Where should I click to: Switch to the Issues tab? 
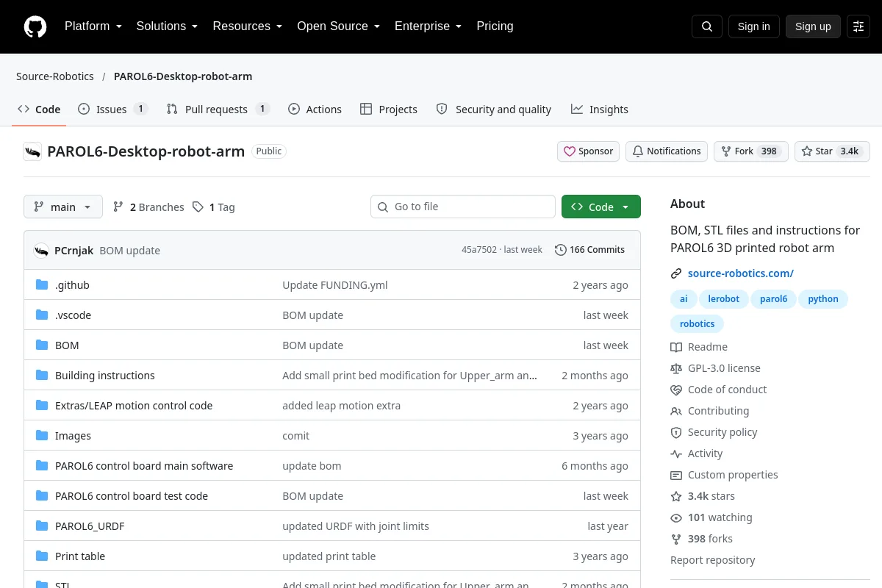pos(112,110)
